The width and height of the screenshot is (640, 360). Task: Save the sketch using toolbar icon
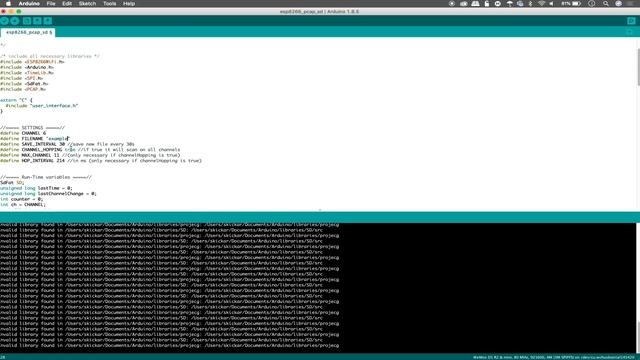pyautogui.click(x=48, y=21)
